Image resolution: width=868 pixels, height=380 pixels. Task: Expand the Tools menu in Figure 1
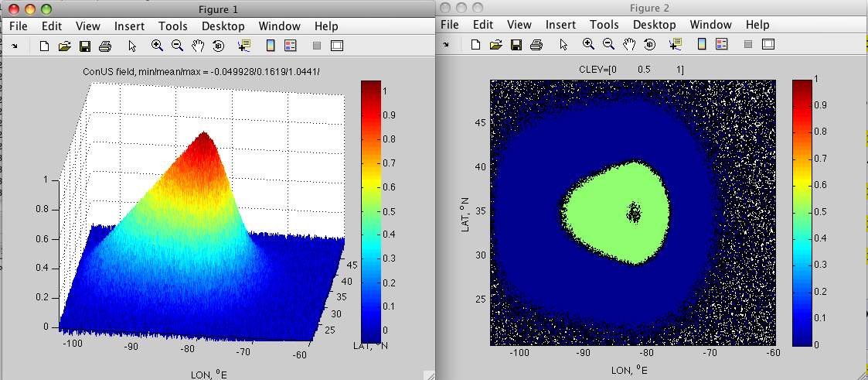point(173,26)
